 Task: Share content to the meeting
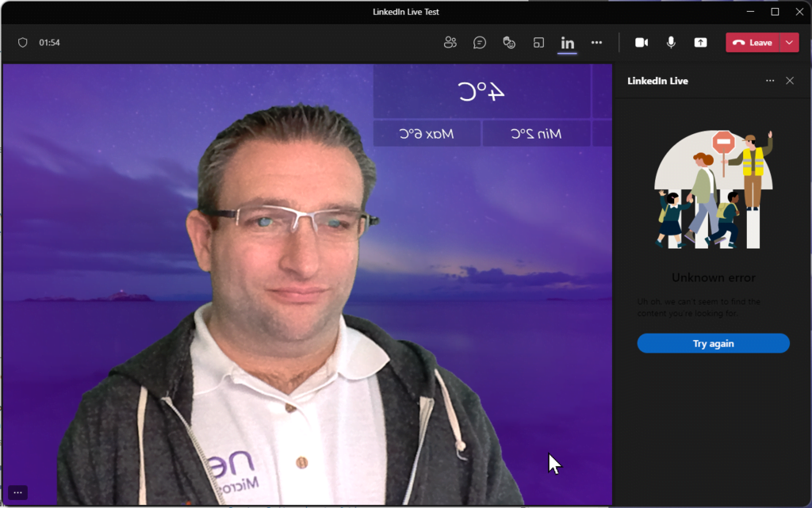click(700, 43)
